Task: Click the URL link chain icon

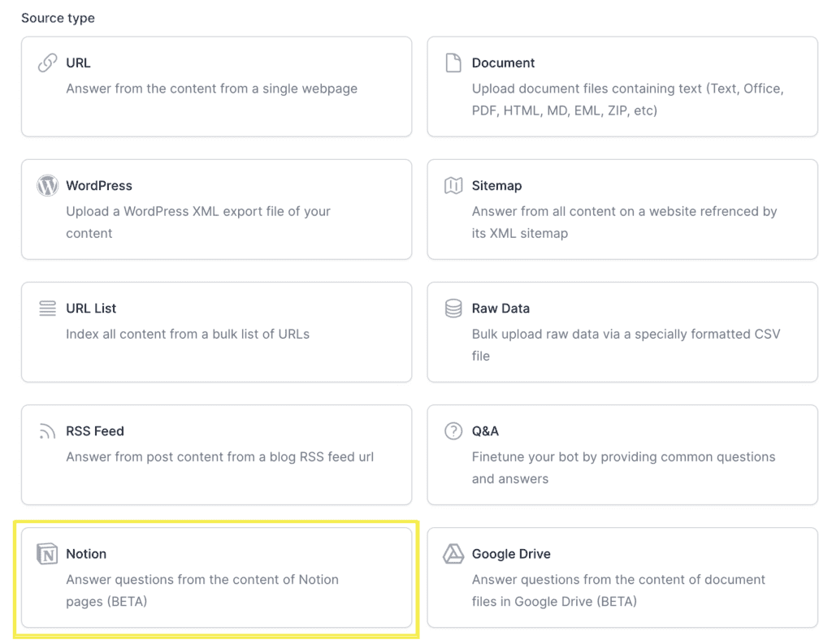Action: click(47, 63)
